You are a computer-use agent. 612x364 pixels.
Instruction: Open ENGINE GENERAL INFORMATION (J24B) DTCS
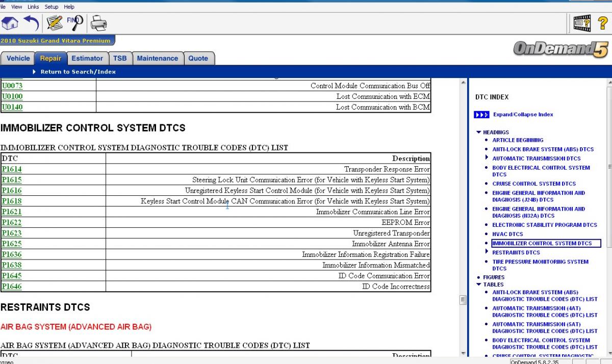pyautogui.click(x=539, y=196)
